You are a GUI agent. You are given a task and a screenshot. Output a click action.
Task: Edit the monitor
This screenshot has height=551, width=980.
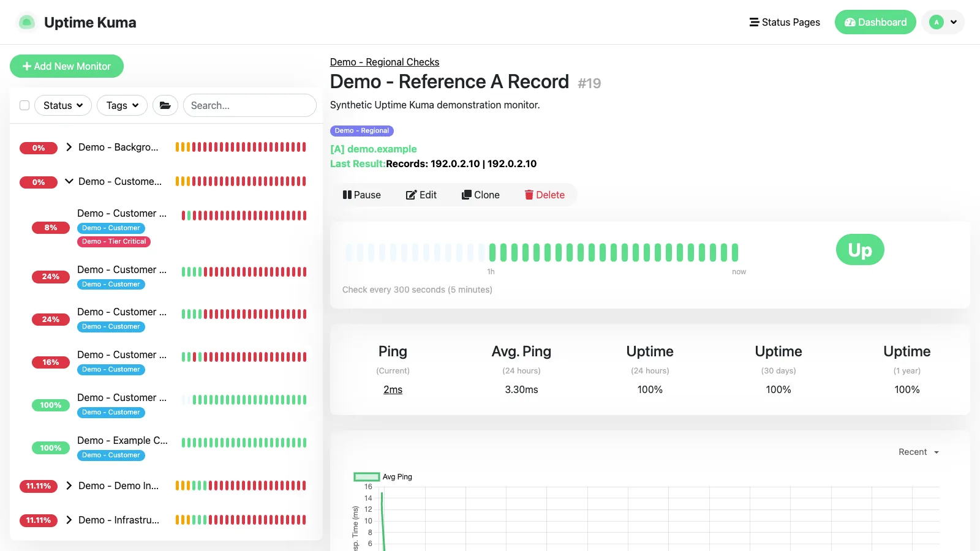421,195
